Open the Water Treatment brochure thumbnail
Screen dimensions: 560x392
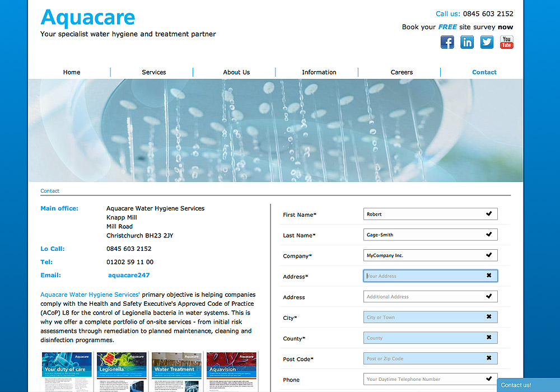[176, 372]
